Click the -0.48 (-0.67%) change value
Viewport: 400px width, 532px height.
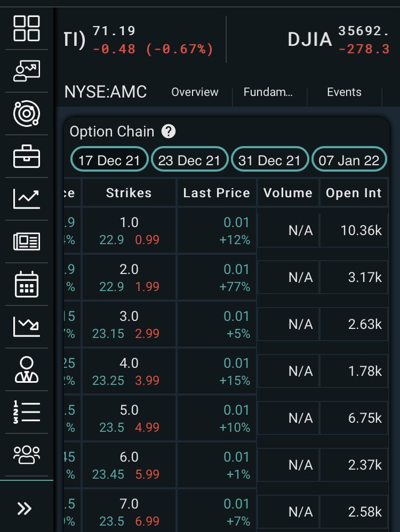[153, 49]
